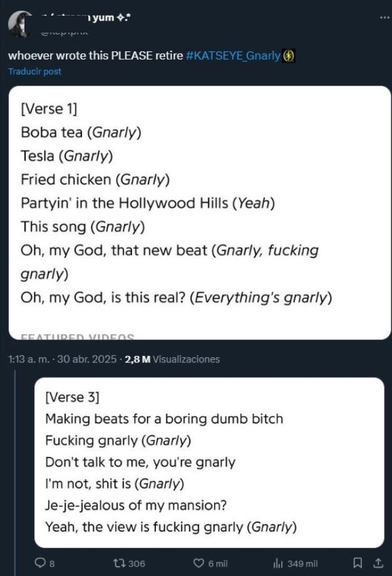Click the repost icon showing 306
The image size is (392, 576).
pos(119,563)
